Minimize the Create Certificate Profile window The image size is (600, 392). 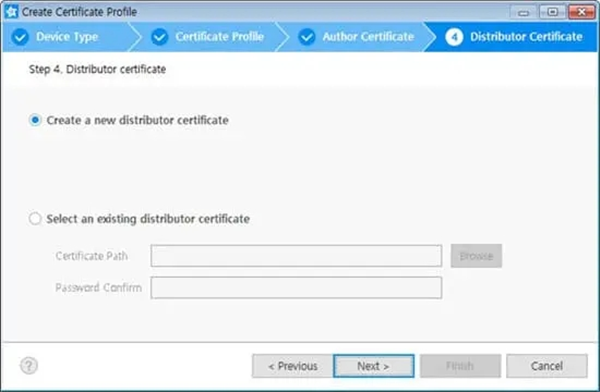[x=523, y=13]
